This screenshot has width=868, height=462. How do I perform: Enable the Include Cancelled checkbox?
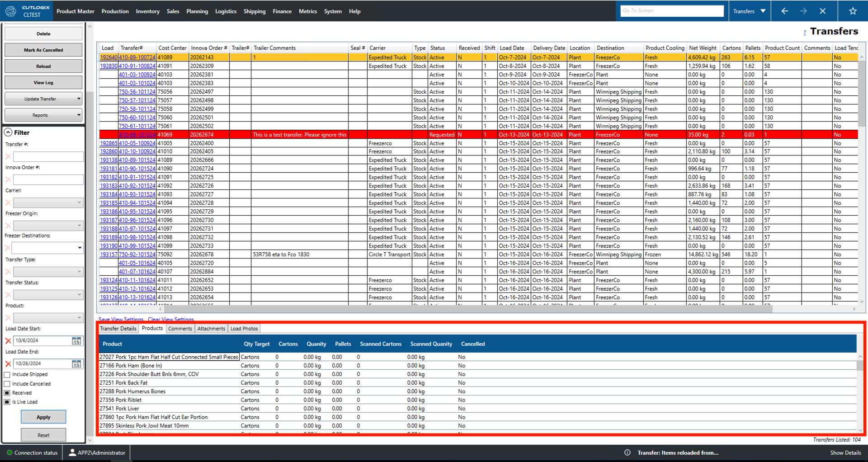coord(7,383)
